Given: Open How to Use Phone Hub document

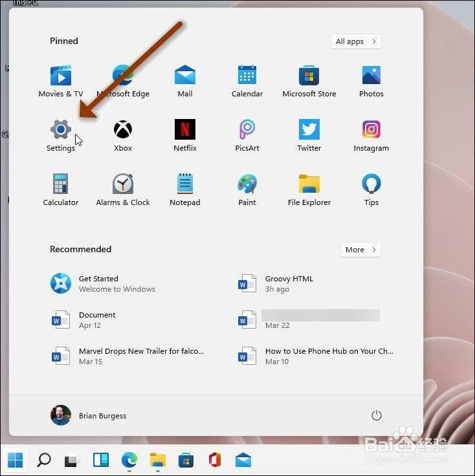Looking at the screenshot, I should coord(315,356).
